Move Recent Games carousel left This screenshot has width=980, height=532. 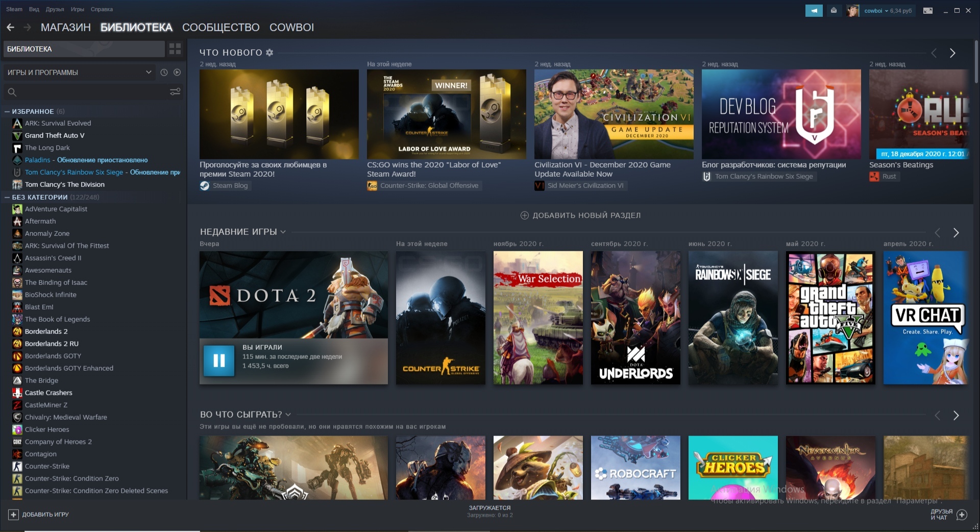pos(937,233)
